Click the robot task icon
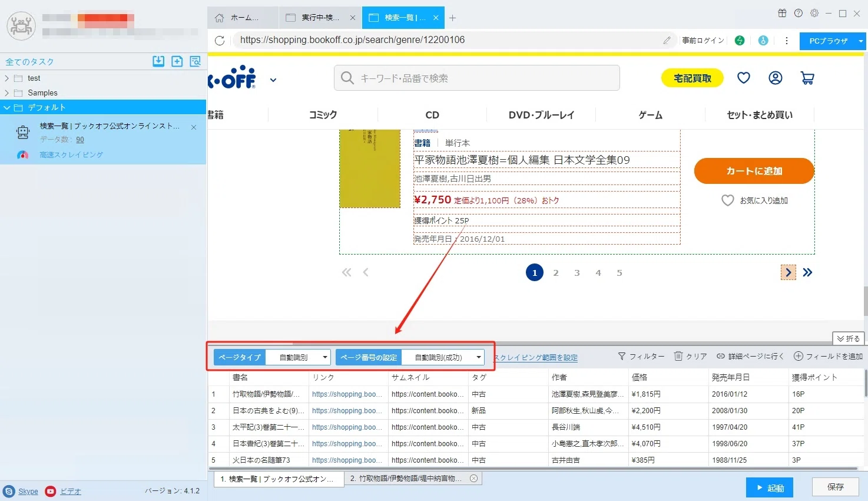This screenshot has width=868, height=501. tap(23, 133)
